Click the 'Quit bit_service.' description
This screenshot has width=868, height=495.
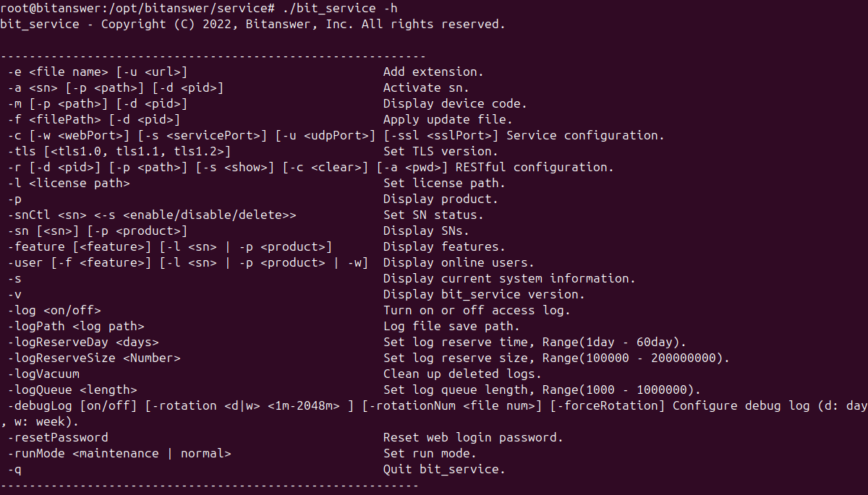pyautogui.click(x=444, y=470)
